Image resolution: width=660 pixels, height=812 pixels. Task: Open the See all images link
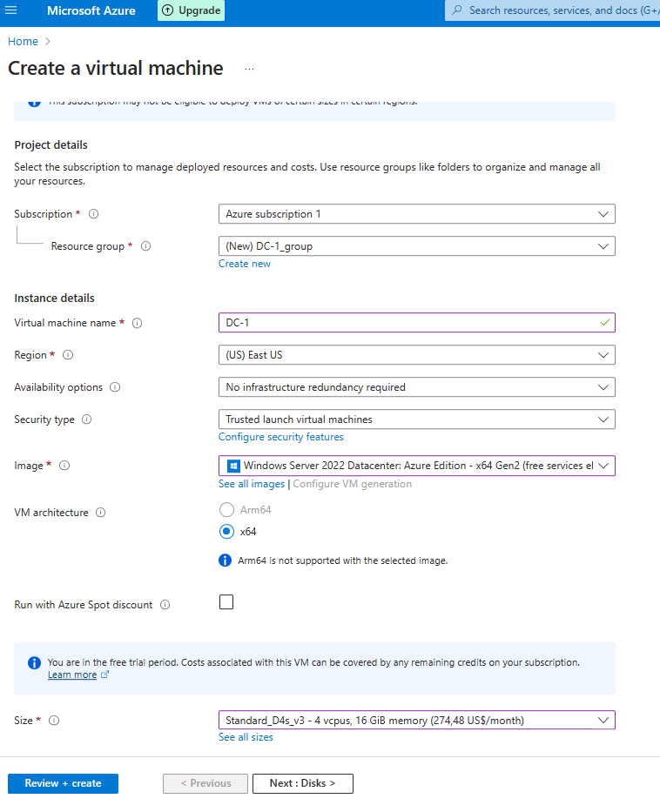point(251,484)
